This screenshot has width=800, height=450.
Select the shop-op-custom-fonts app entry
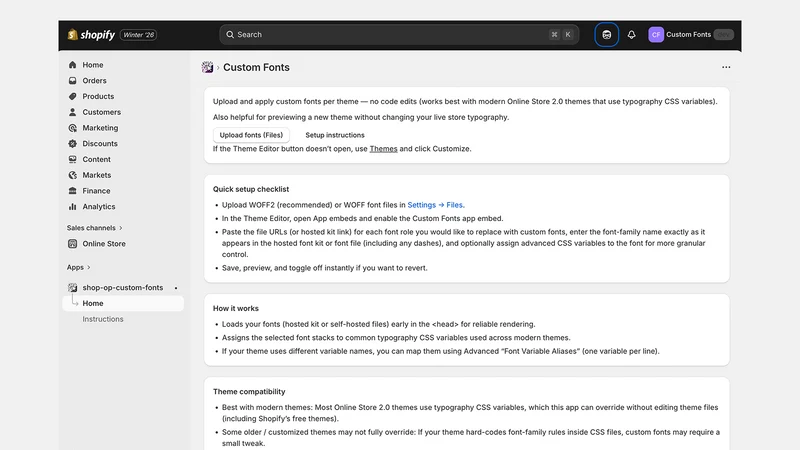click(123, 288)
